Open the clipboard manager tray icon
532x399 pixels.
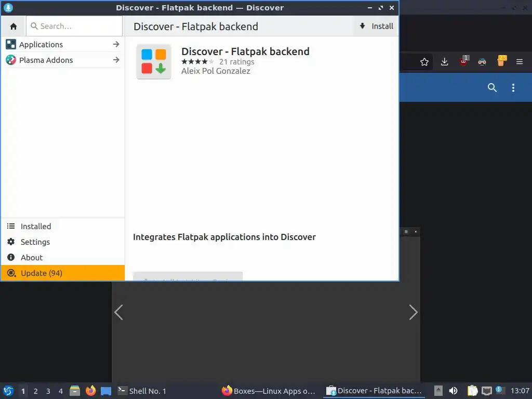(472, 391)
